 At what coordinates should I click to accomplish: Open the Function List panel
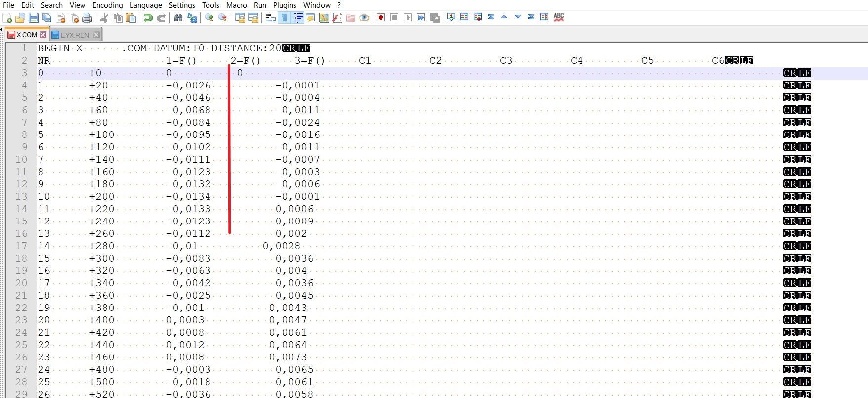(337, 18)
